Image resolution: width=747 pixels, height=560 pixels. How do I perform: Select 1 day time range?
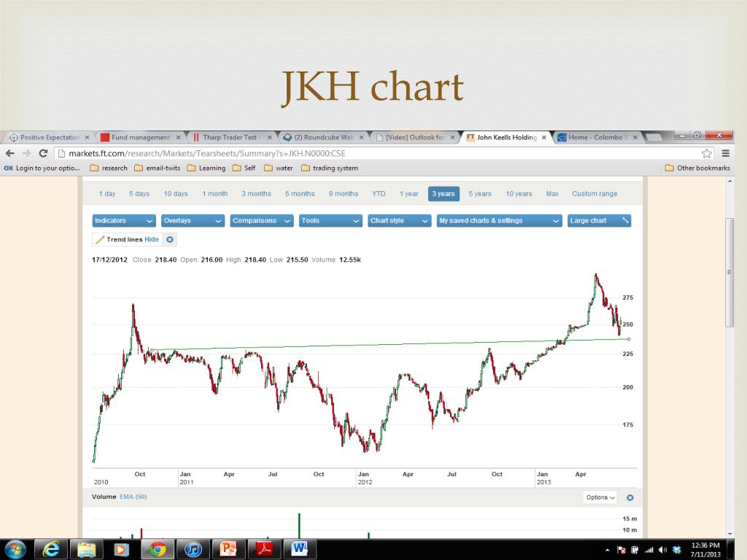(x=107, y=194)
